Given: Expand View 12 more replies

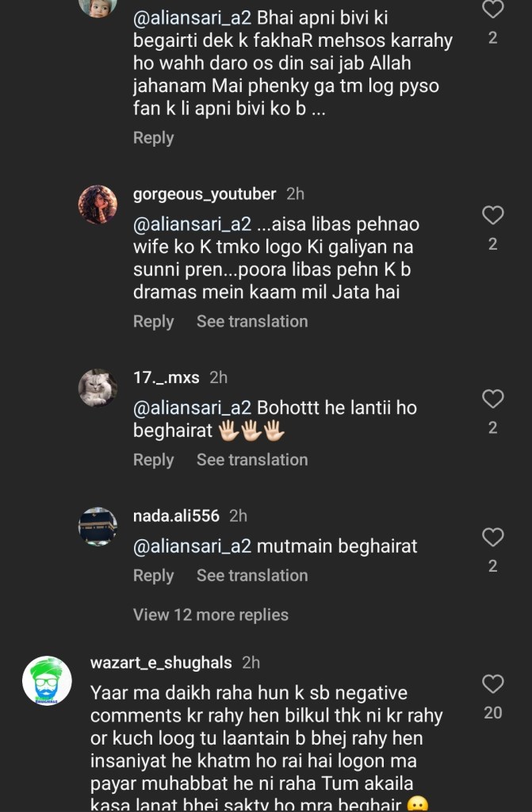Looking at the screenshot, I should (211, 615).
